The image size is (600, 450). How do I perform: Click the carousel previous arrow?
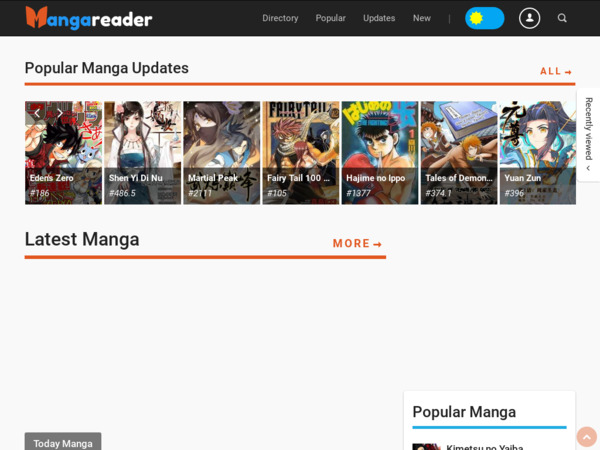(37, 113)
